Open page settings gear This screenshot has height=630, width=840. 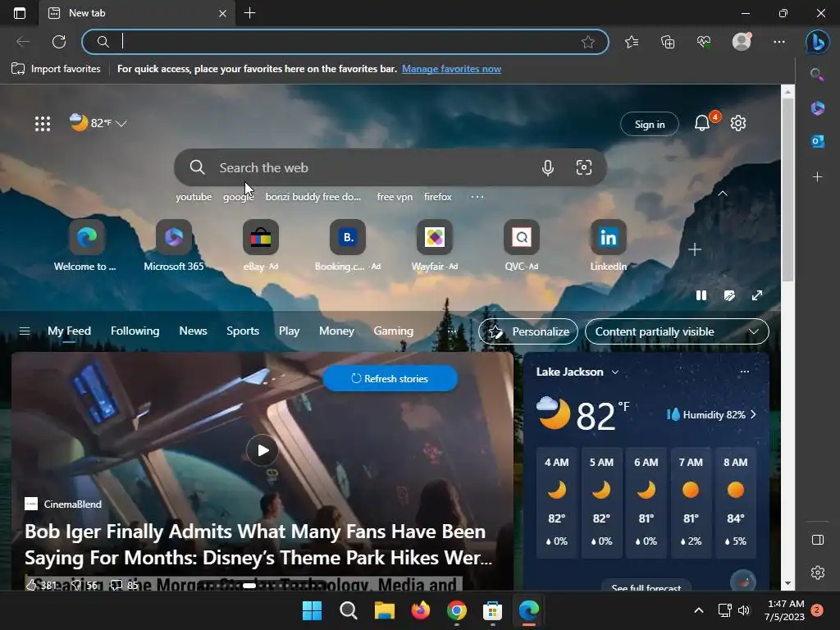[738, 123]
